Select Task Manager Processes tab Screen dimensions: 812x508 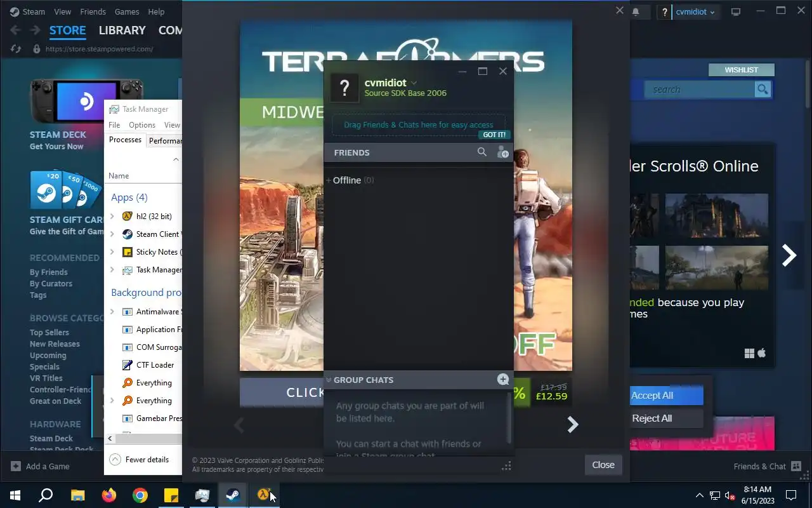tap(125, 140)
